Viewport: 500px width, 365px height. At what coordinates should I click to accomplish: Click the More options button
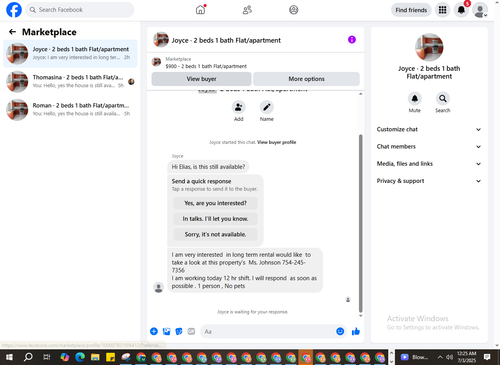(306, 79)
